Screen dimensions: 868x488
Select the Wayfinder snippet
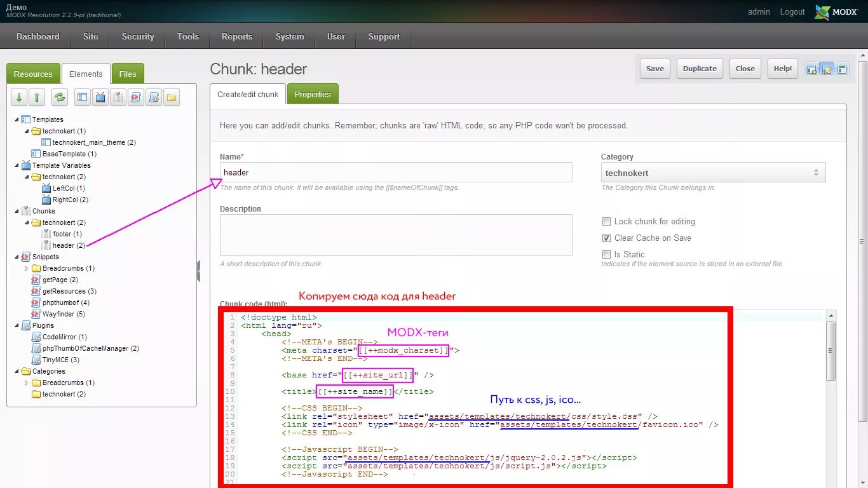point(64,314)
